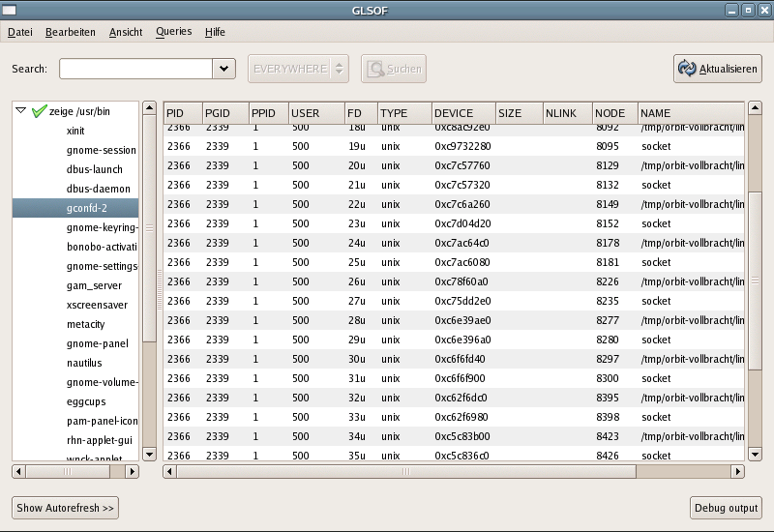774x532 pixels.
Task: Click process tree horizontal scroll right arrow
Action: tap(132, 471)
